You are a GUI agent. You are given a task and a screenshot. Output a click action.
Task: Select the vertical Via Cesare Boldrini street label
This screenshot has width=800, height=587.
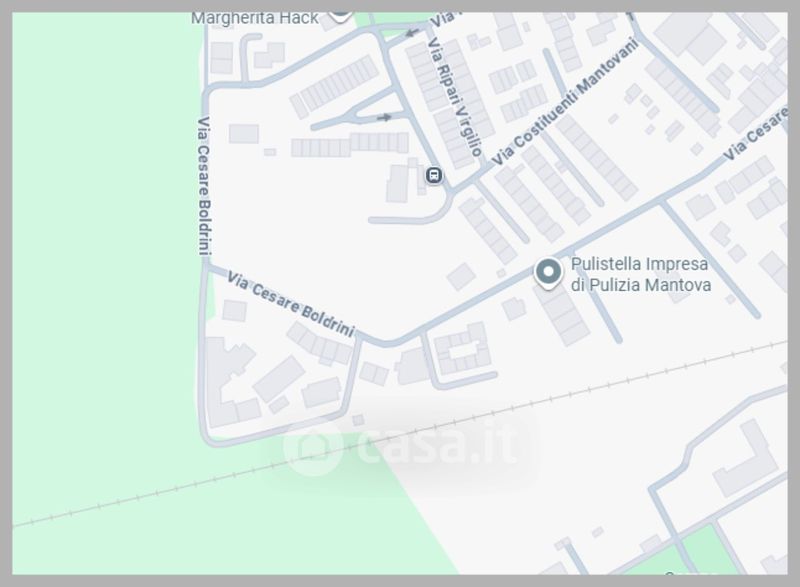204,186
